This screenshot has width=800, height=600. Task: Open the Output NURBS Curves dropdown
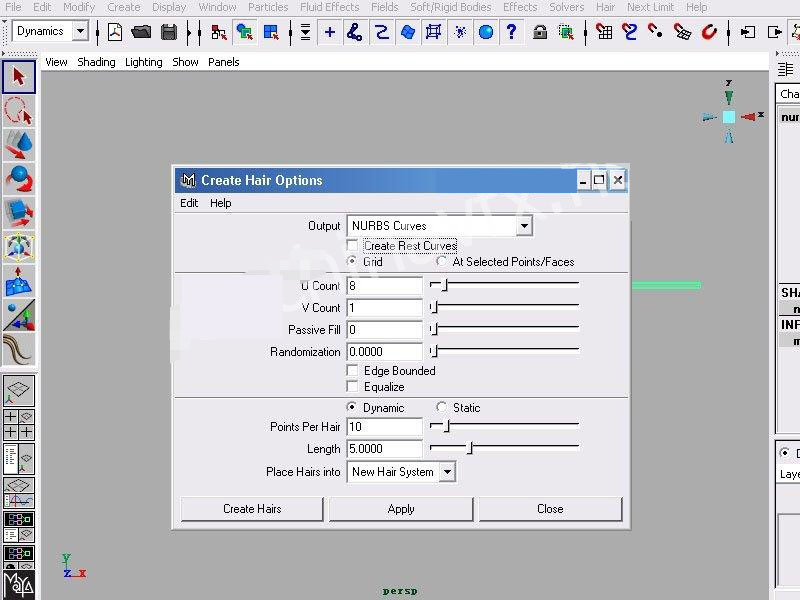tap(524, 226)
